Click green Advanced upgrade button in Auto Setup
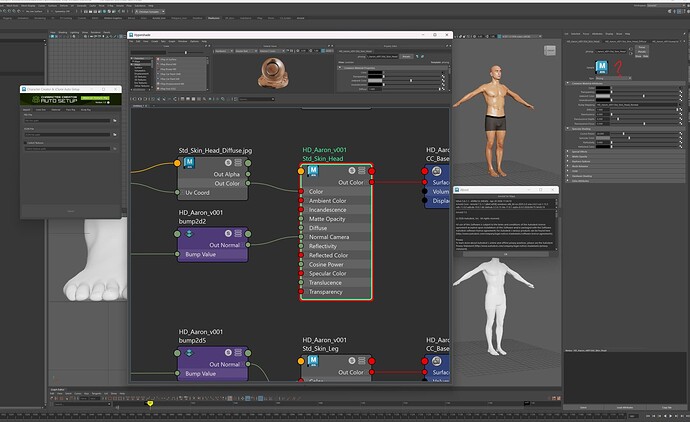Image resolution: width=690 pixels, height=422 pixels. [95, 98]
